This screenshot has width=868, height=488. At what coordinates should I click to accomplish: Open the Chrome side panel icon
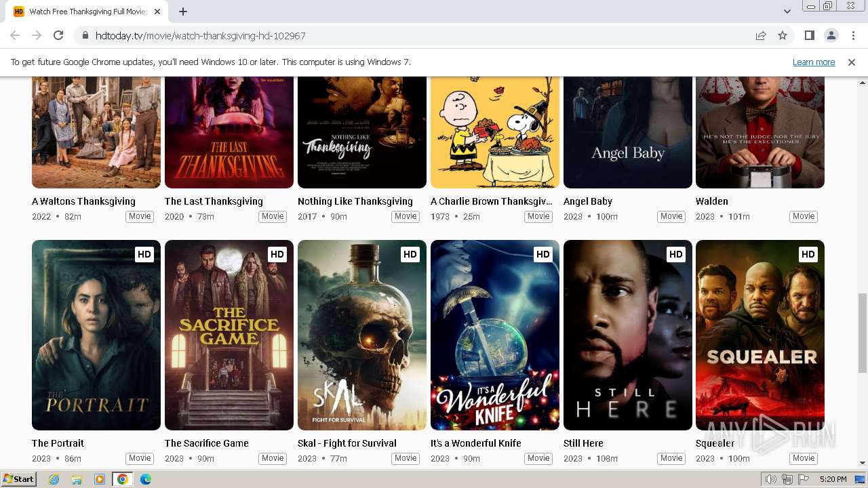point(809,35)
